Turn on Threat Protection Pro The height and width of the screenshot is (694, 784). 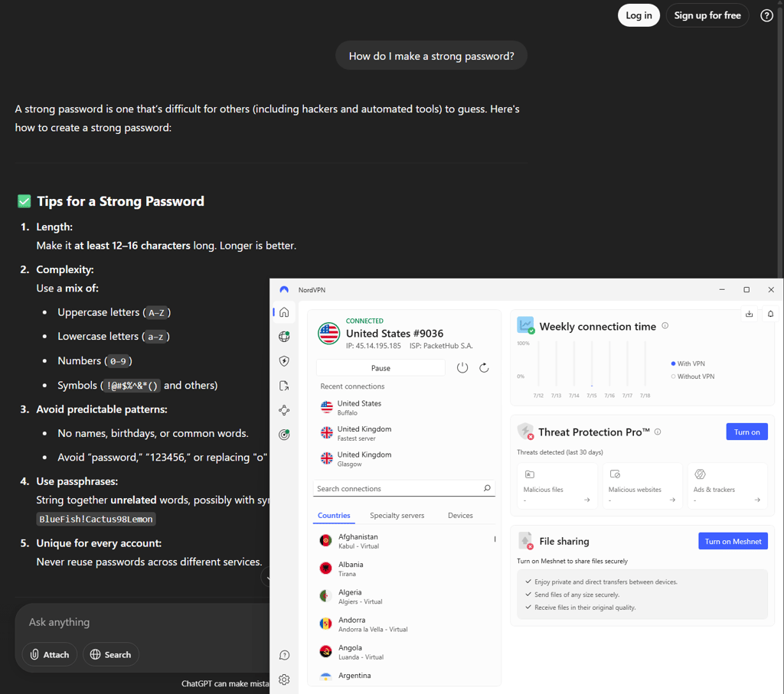coord(746,432)
